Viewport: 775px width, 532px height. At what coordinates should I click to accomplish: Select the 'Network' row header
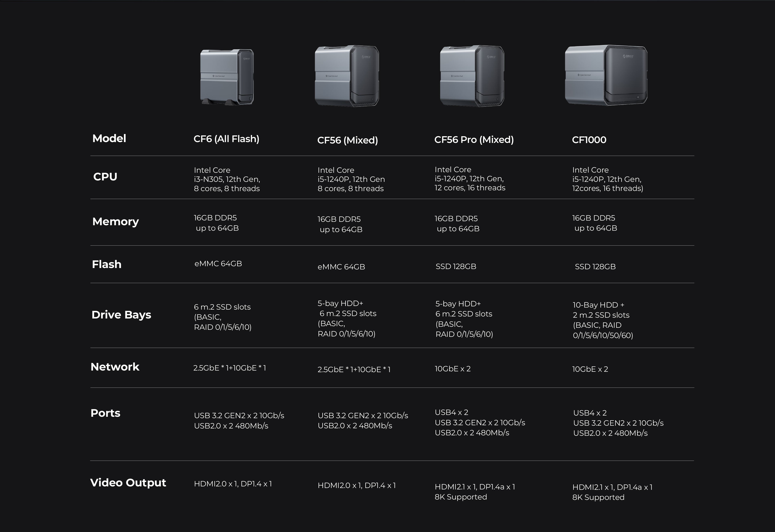(x=115, y=367)
